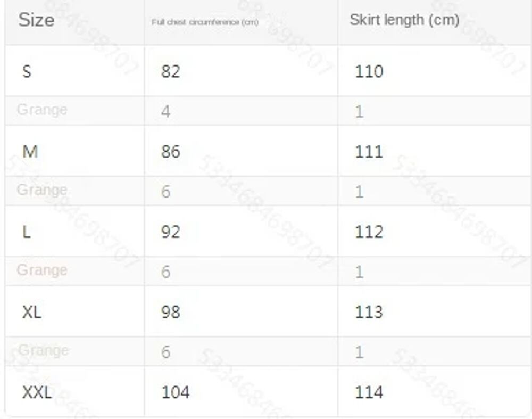Click the XL size cell

pyautogui.click(x=31, y=311)
